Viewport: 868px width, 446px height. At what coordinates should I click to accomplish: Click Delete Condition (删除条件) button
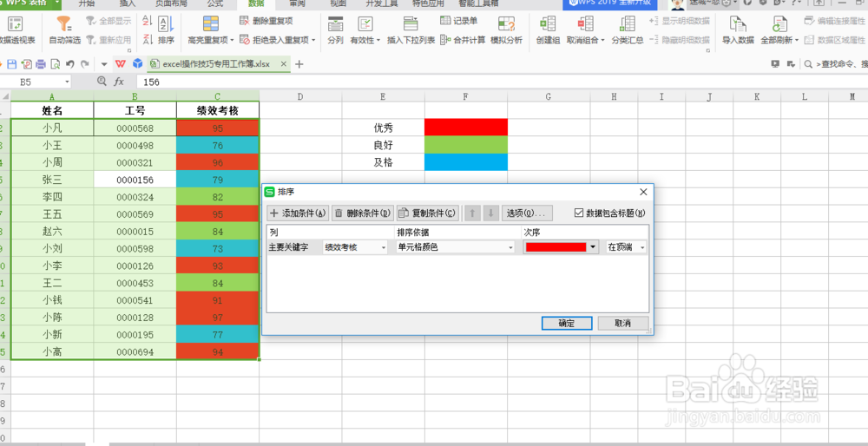pyautogui.click(x=363, y=213)
